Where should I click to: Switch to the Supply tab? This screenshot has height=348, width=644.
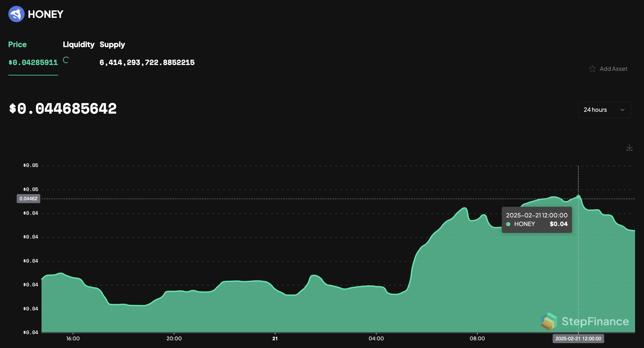pos(112,45)
